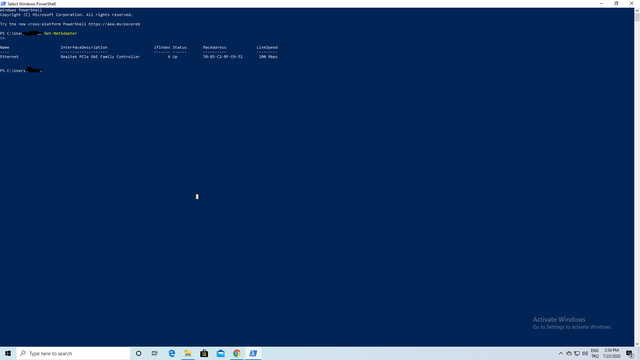
Task: Click the ifIndex column header
Action: [x=162, y=47]
